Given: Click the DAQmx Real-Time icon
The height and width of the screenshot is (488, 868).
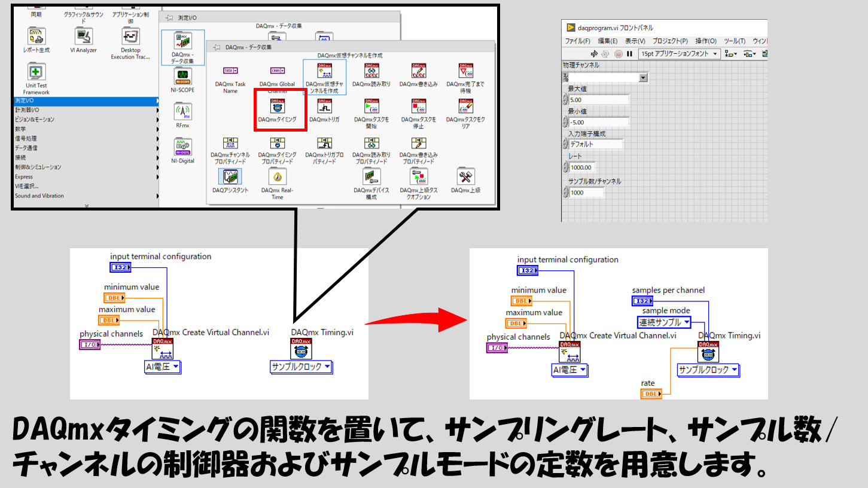Looking at the screenshot, I should tap(278, 178).
